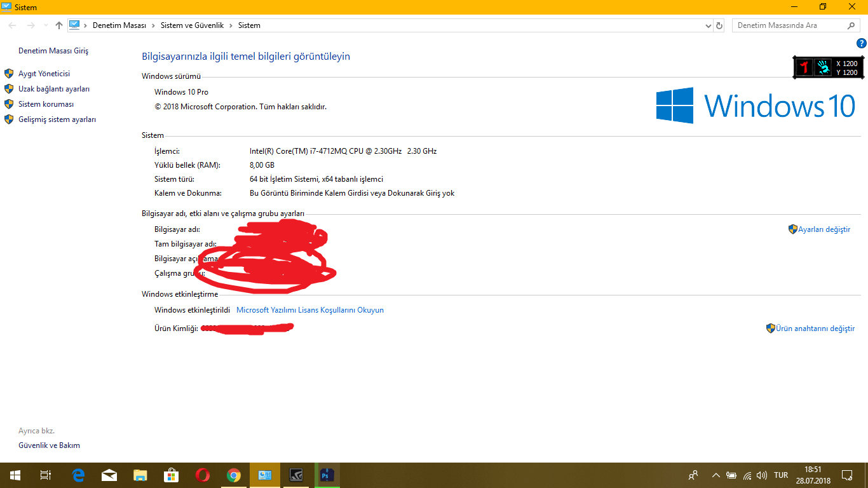Open the recent locations dropdown arrow
868x488 pixels.
click(x=46, y=25)
